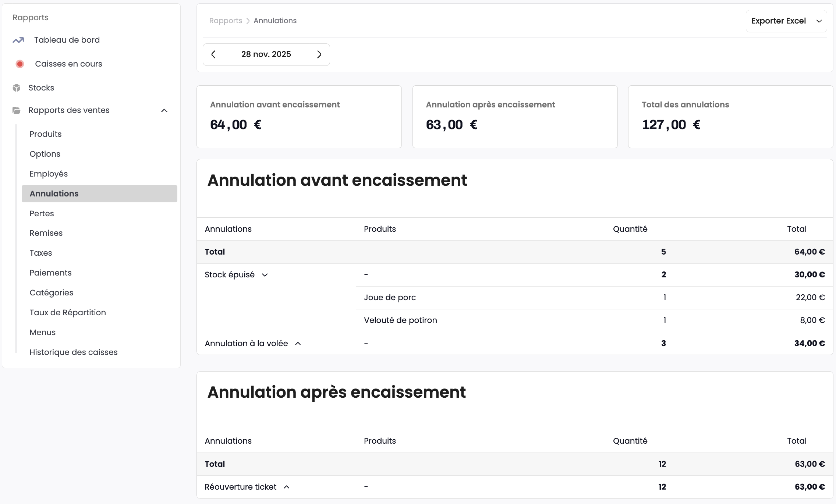
Task: Select the Taxes report entry
Action: pyautogui.click(x=40, y=253)
